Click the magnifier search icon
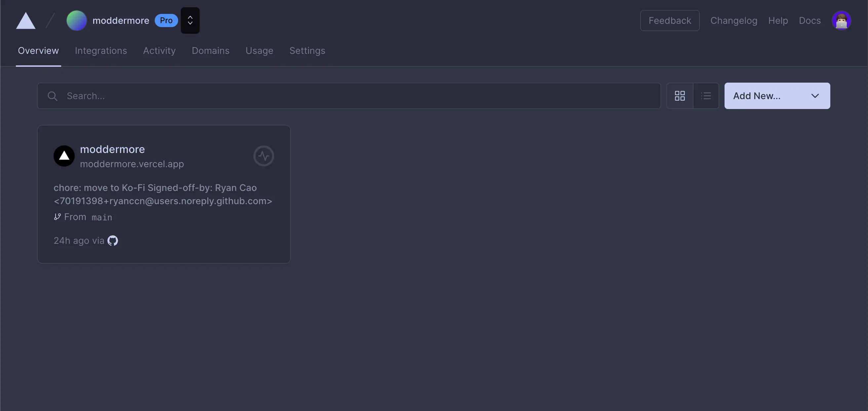Viewport: 868px width, 411px height. [x=53, y=96]
